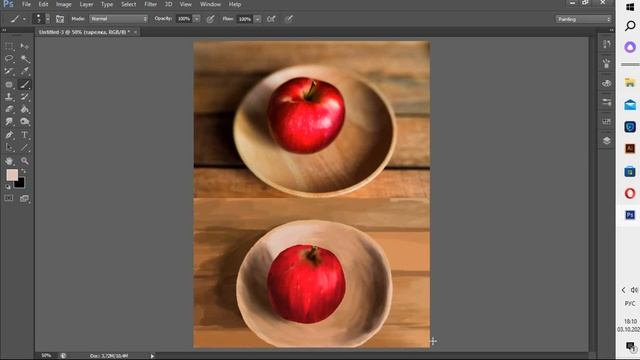640x360 pixels.
Task: Open the brush preset picker
Action: coord(41,19)
